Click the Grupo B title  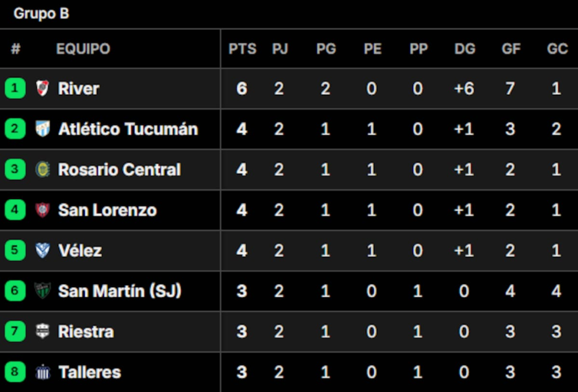pyautogui.click(x=41, y=14)
